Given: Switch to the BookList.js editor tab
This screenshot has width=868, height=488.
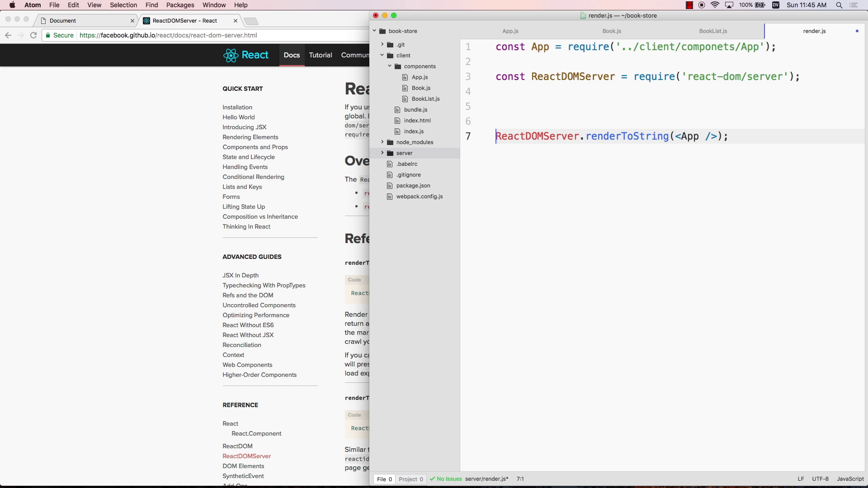Looking at the screenshot, I should pyautogui.click(x=713, y=31).
